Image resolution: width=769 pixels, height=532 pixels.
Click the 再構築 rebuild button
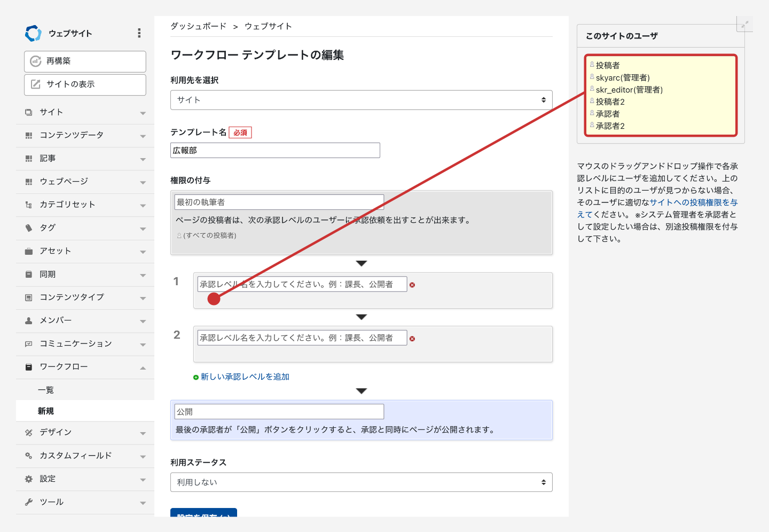coord(85,61)
